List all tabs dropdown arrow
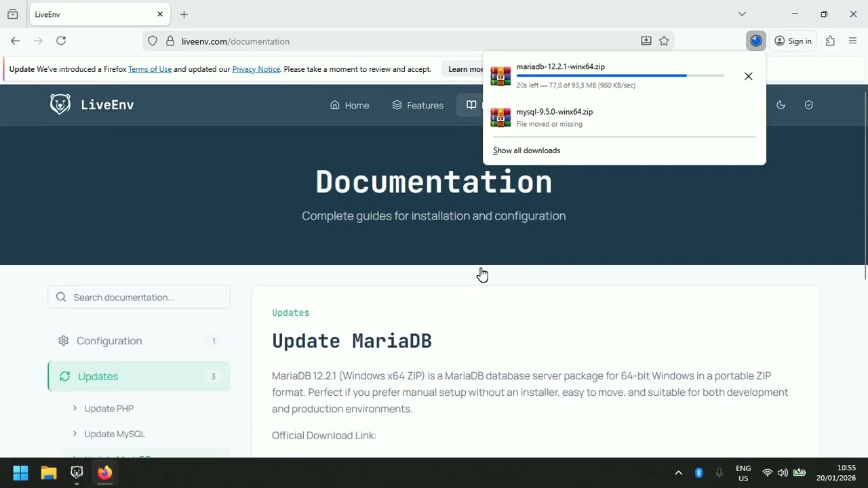The width and height of the screenshot is (868, 488). 742,14
